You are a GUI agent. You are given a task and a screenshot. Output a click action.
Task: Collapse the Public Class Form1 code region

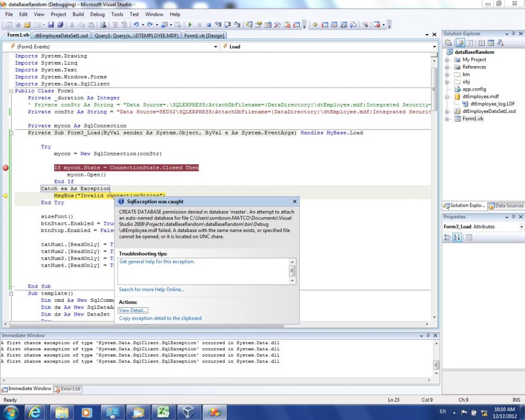(x=10, y=91)
